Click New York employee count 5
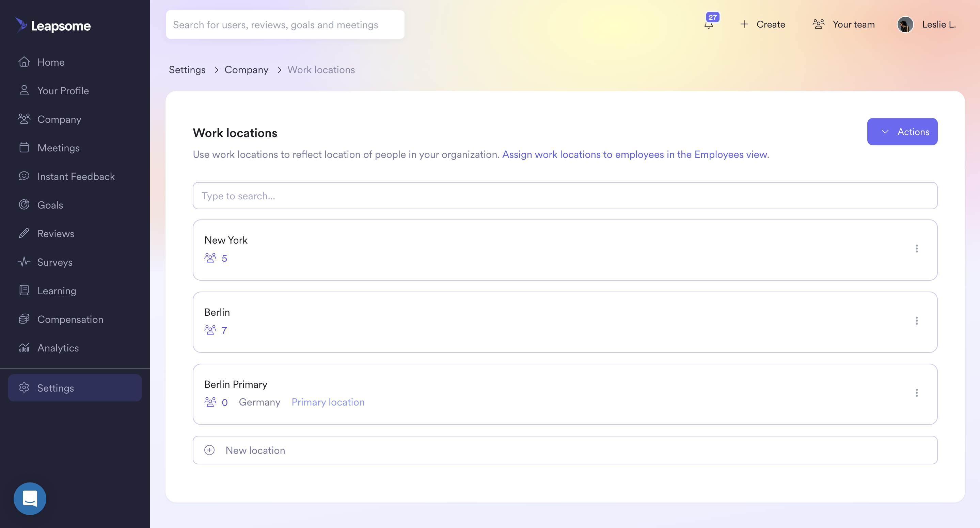Screen dimensions: 980x528 pos(224,258)
